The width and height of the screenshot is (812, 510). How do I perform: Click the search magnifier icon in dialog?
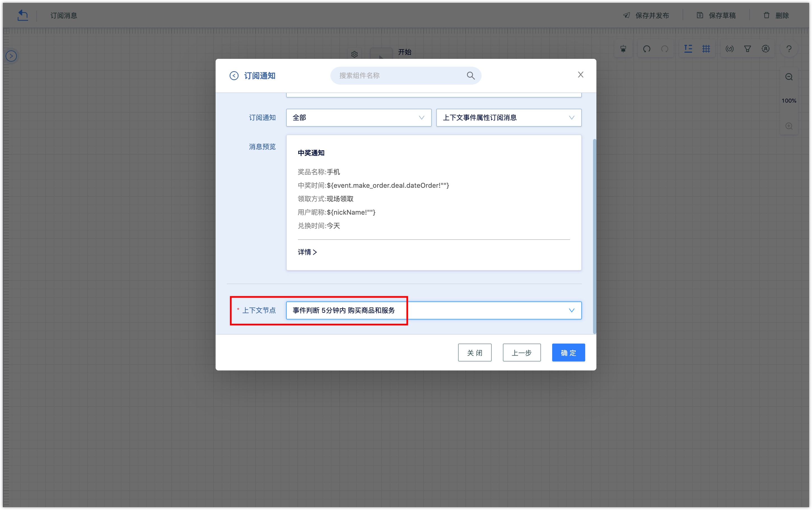tap(471, 76)
